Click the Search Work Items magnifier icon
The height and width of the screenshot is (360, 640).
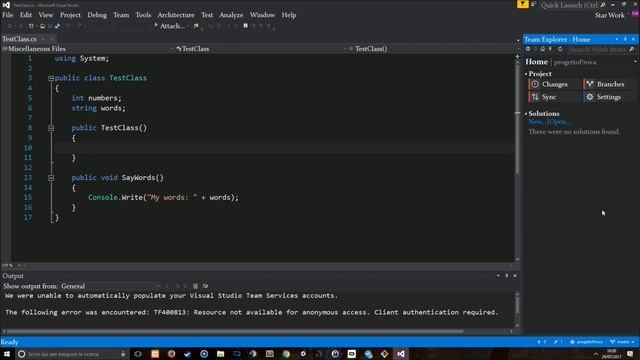[632, 49]
